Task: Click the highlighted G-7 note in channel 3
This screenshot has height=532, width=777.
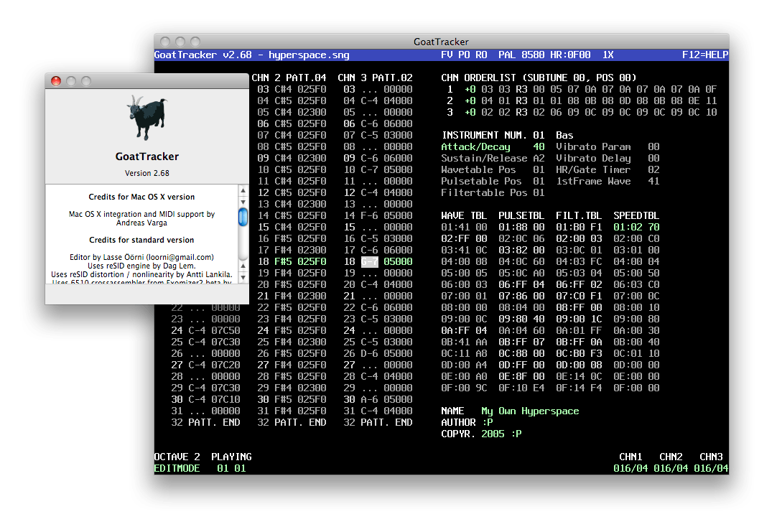Action: coord(369,261)
